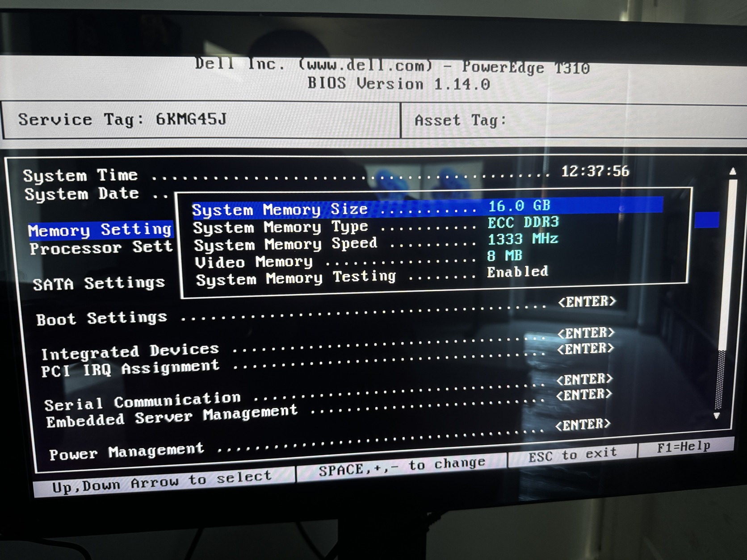
Task: Open the Boot Settings entry
Action: click(x=102, y=318)
